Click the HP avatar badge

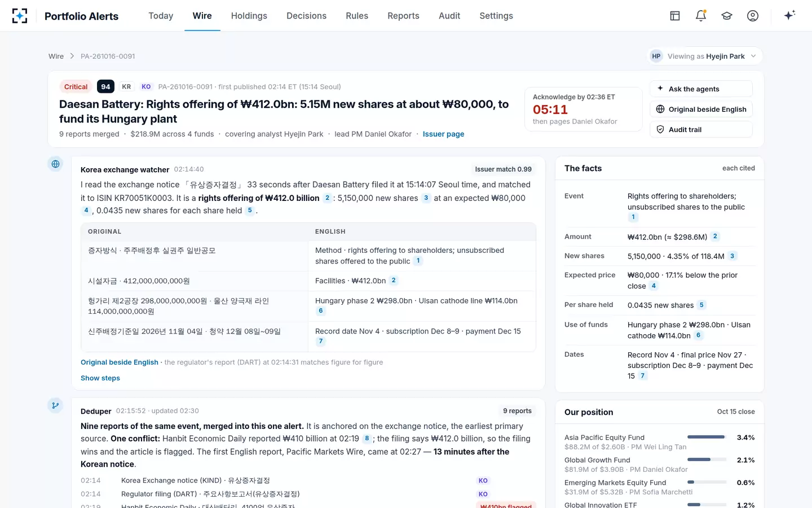[656, 56]
